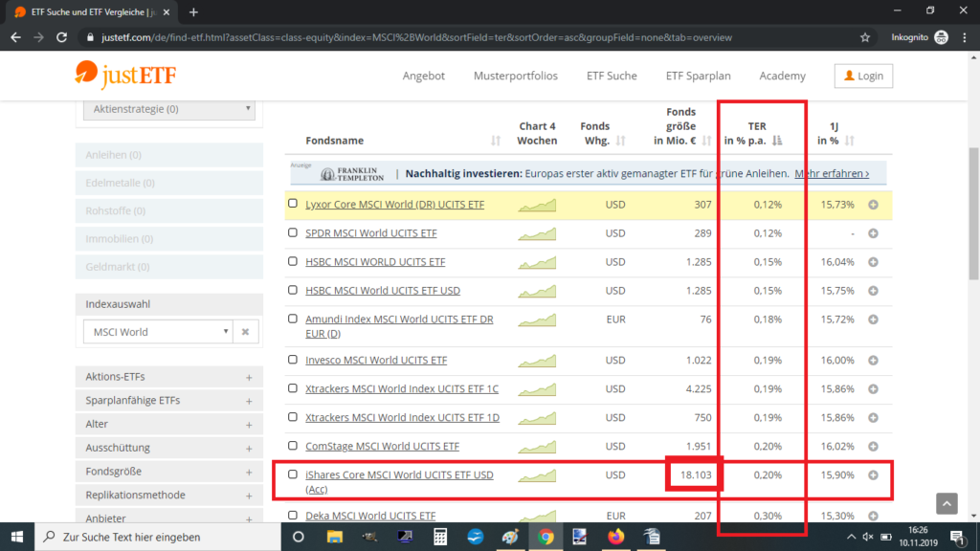Bookmark page with the star icon
The image size is (980, 551).
(x=865, y=37)
